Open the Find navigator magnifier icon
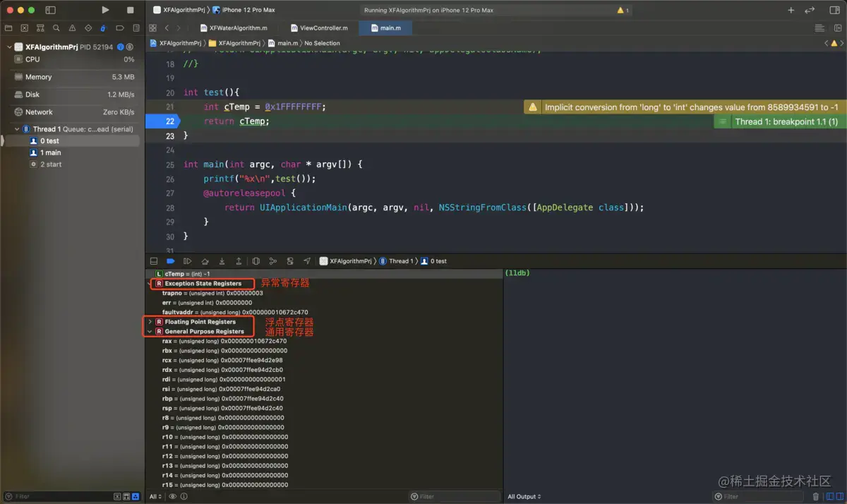Screen dimensions: 847x504 56,28
